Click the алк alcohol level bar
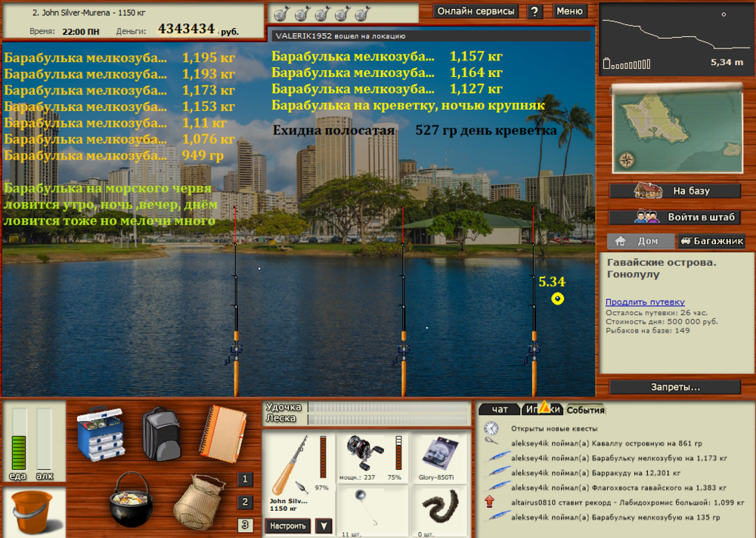 44,439
